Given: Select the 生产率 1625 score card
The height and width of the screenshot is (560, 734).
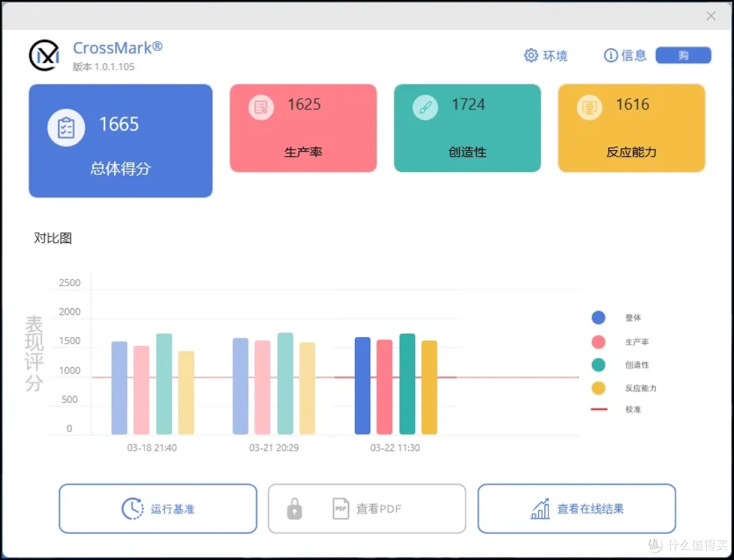Looking at the screenshot, I should [x=303, y=128].
